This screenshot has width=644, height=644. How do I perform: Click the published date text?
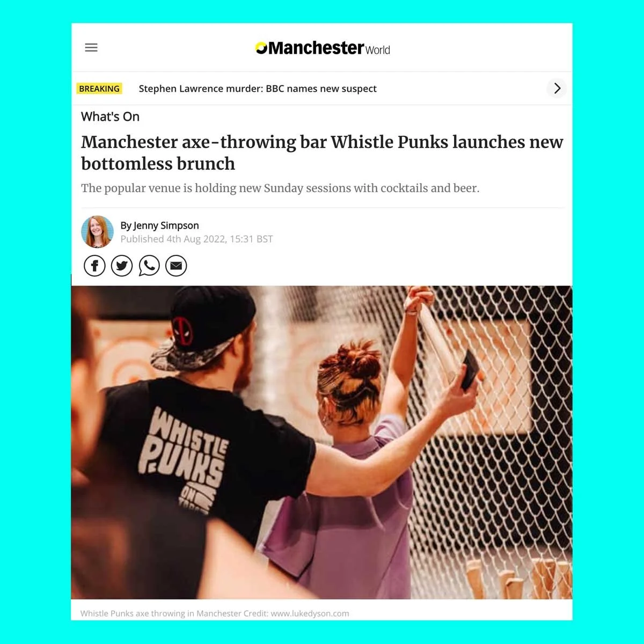[x=196, y=239]
